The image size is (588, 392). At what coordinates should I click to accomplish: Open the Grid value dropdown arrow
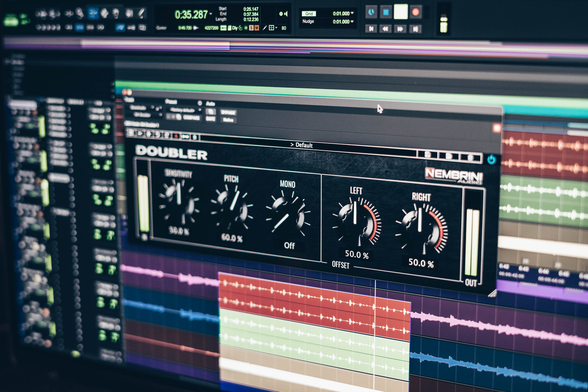(352, 13)
